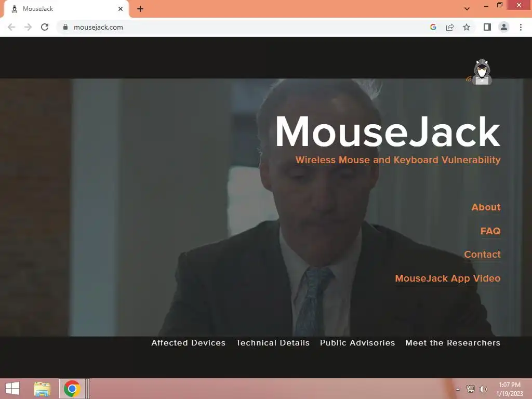Open the Chrome profile avatar
The image size is (532, 399).
click(504, 27)
